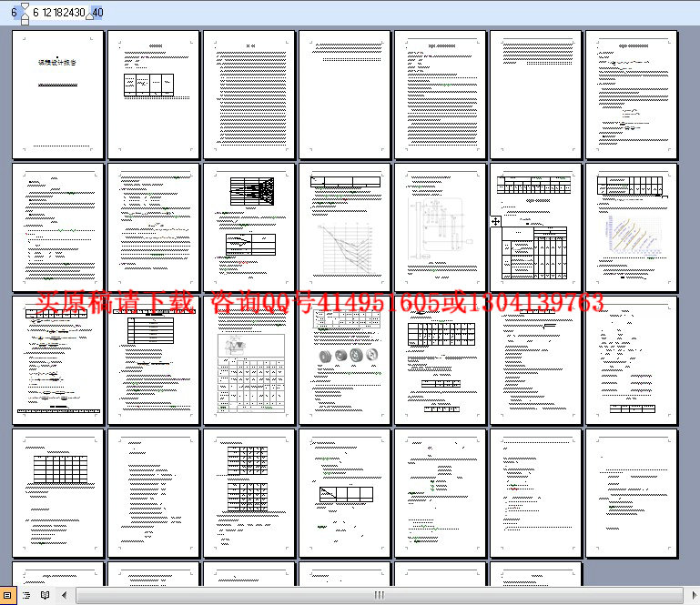
Task: Open Reading Layout view button
Action: 46,595
